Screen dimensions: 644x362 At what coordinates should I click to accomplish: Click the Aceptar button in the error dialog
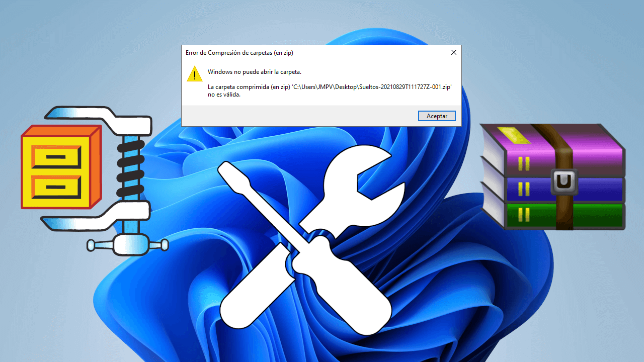pos(437,116)
